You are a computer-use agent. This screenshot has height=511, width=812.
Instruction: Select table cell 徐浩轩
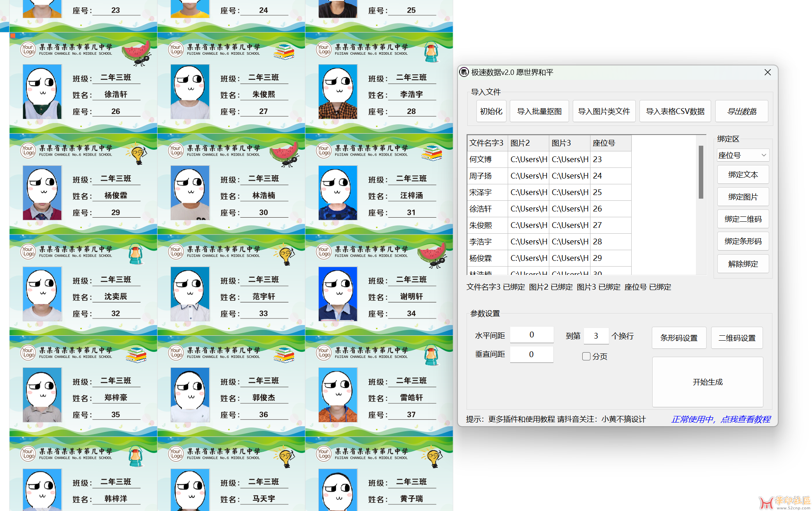pos(487,209)
